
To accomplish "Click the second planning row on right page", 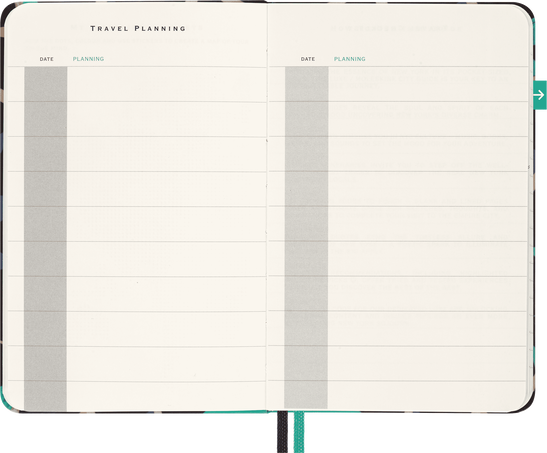I will [428, 119].
